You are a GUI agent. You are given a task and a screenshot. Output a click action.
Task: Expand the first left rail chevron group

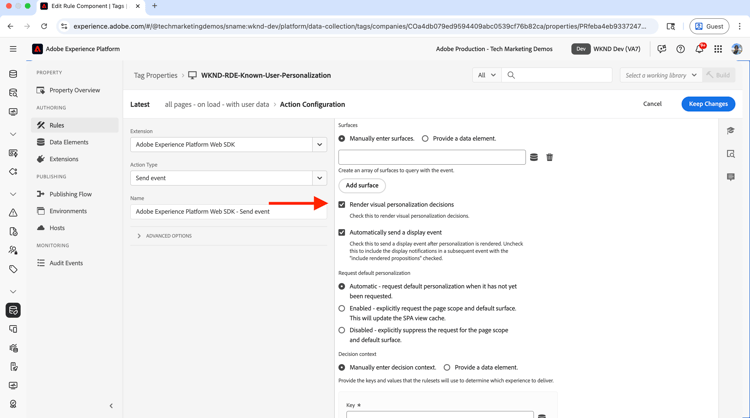[x=13, y=134]
